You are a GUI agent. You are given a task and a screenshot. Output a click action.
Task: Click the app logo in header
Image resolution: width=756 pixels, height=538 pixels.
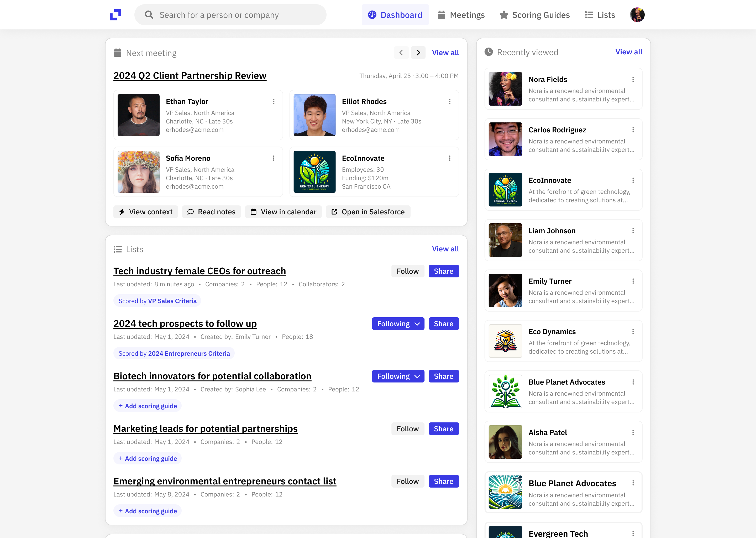click(x=115, y=14)
